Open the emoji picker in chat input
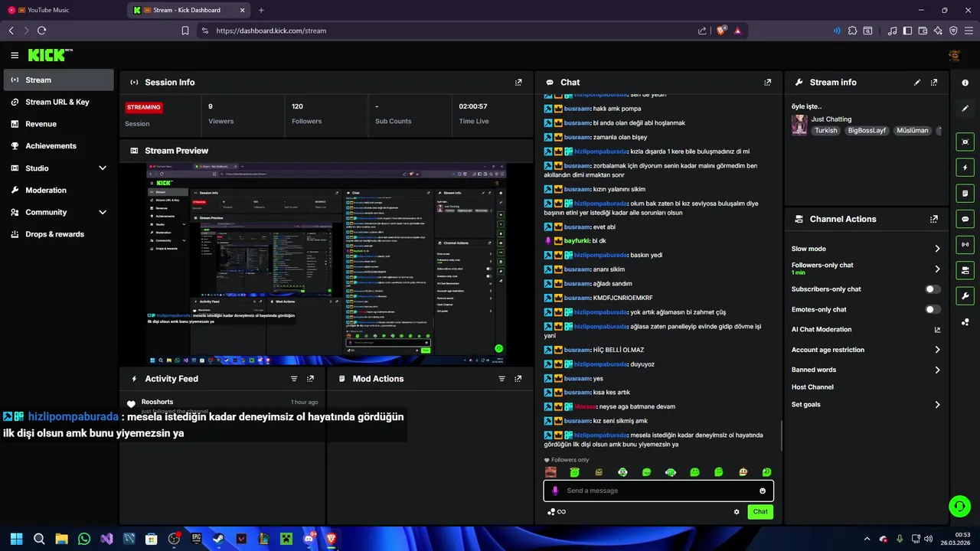Screen dimensions: 980x551 tap(763, 491)
